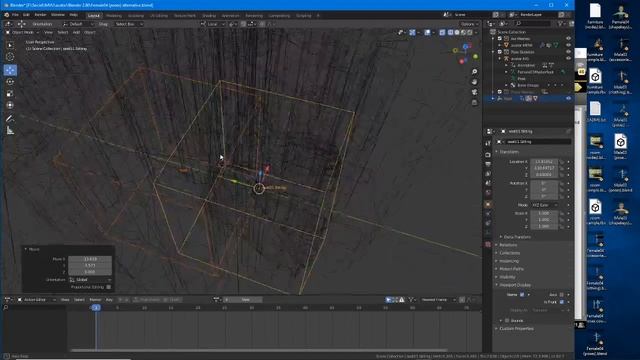Click the viewport pan hand icon
This screenshot has height=360, width=640.
474,82
